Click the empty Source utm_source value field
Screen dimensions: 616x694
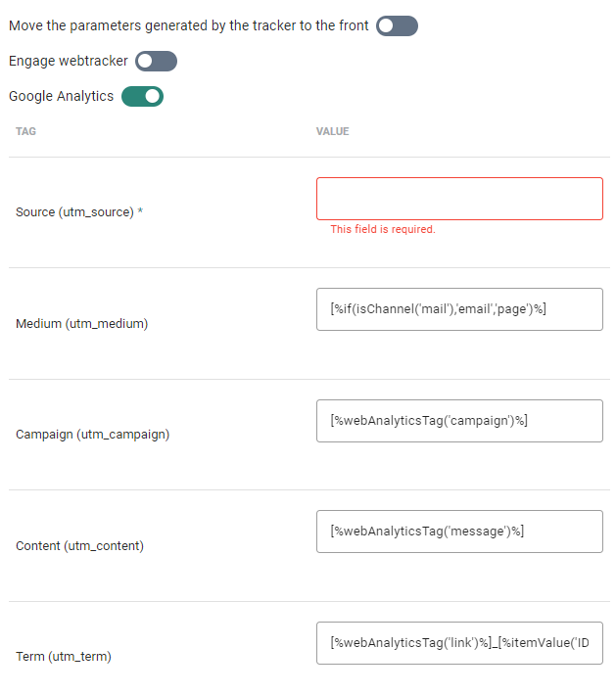[x=459, y=199]
